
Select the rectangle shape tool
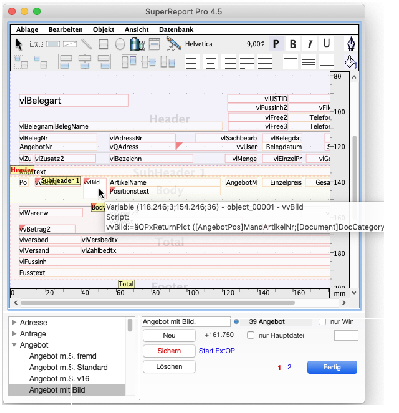pyautogui.click(x=103, y=44)
